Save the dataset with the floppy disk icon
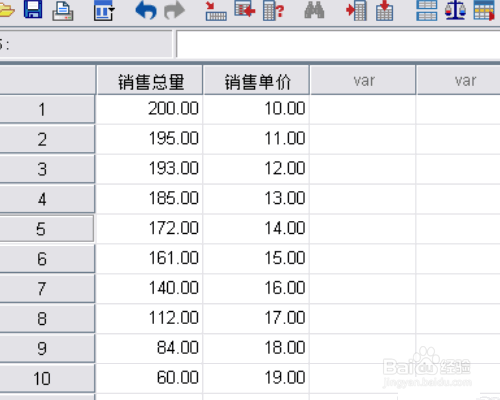 coord(33,10)
